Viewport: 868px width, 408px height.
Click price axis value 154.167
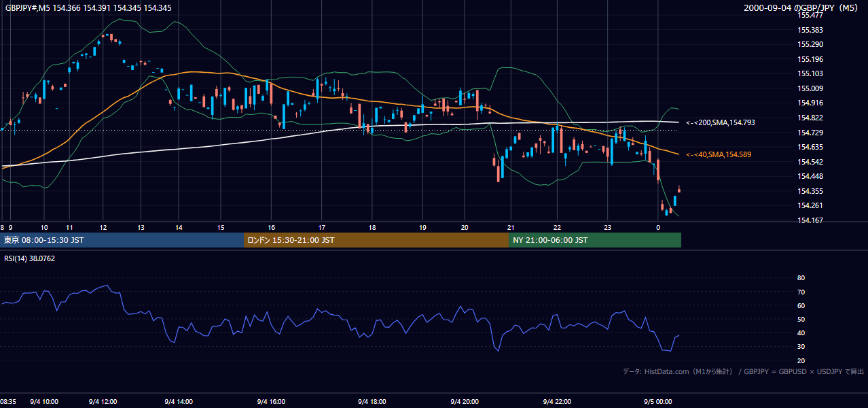[810, 220]
